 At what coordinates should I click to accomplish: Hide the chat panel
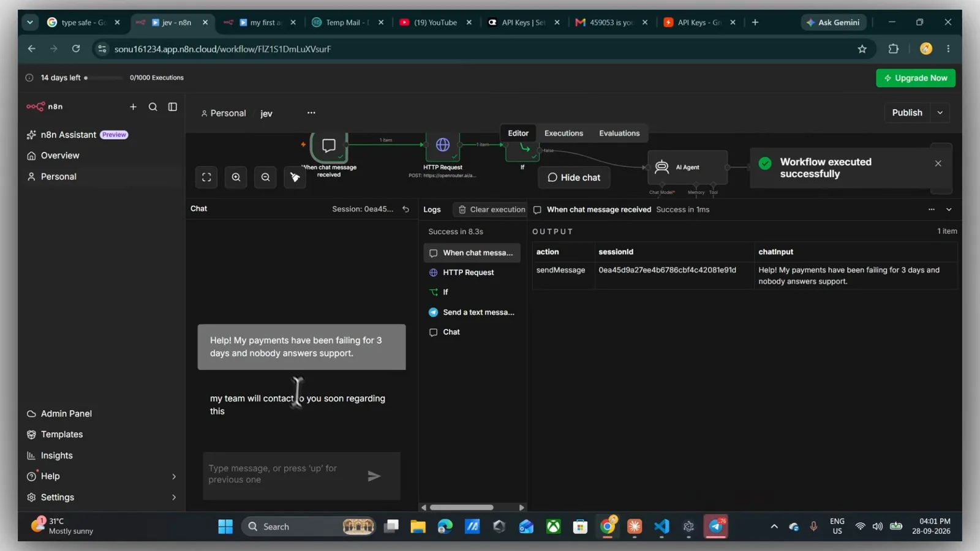click(x=574, y=178)
